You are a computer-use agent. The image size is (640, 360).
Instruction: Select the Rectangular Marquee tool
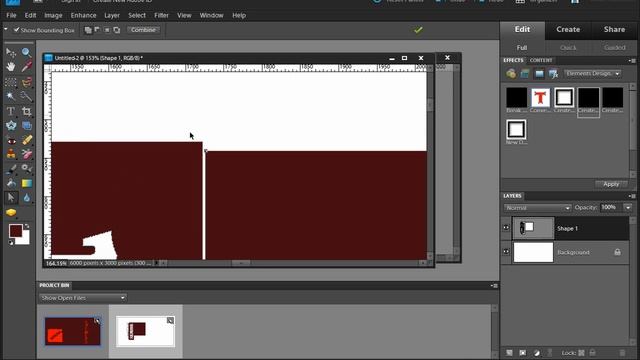click(11, 82)
